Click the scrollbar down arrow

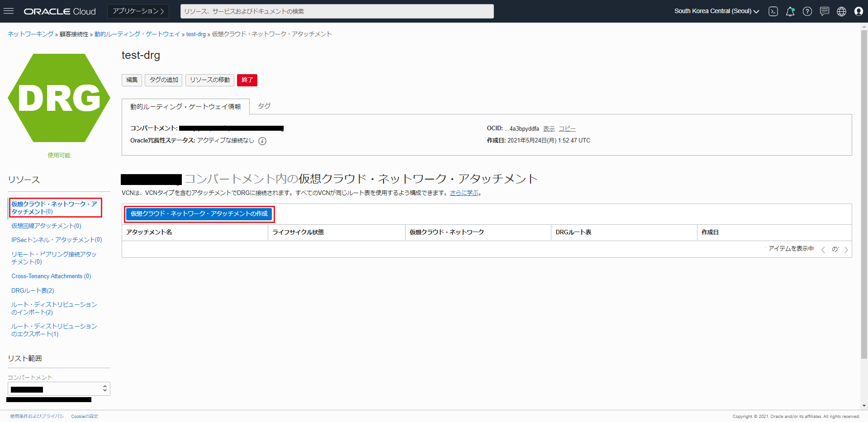[x=864, y=406]
